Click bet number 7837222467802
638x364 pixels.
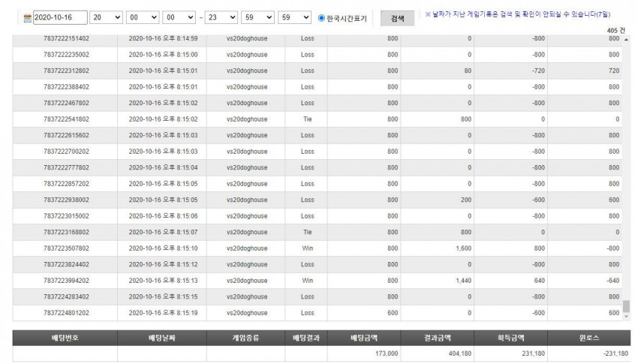tap(66, 103)
